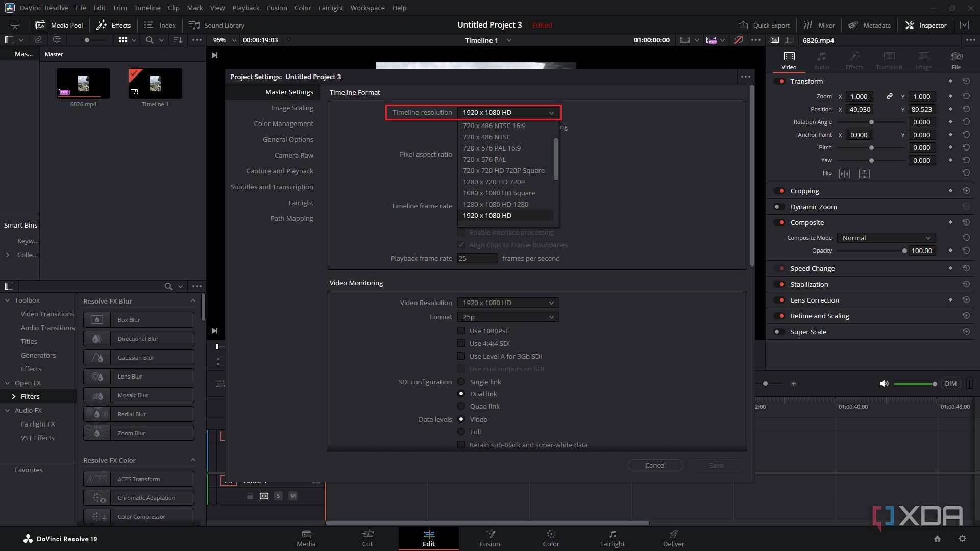
Task: Open the Media Pool panel
Action: point(59,25)
